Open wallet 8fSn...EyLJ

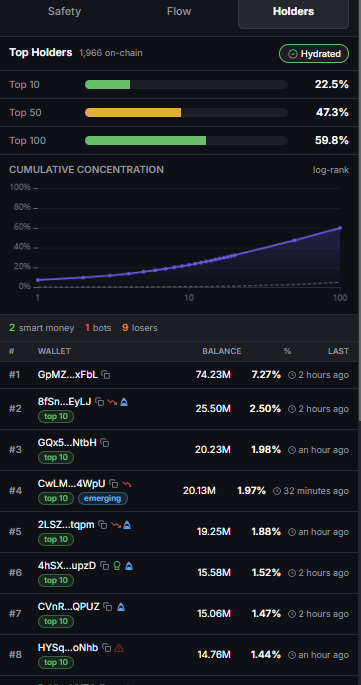pyautogui.click(x=65, y=401)
